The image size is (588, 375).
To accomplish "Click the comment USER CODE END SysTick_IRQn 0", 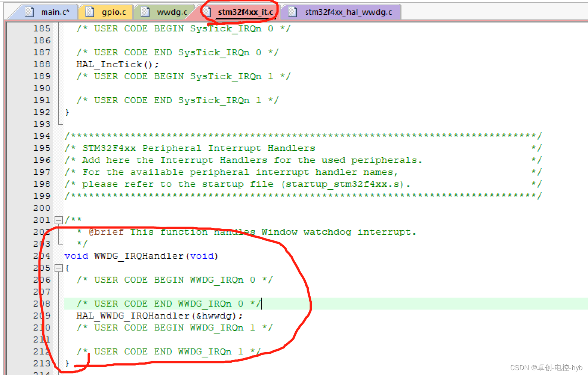I will 178,52.
